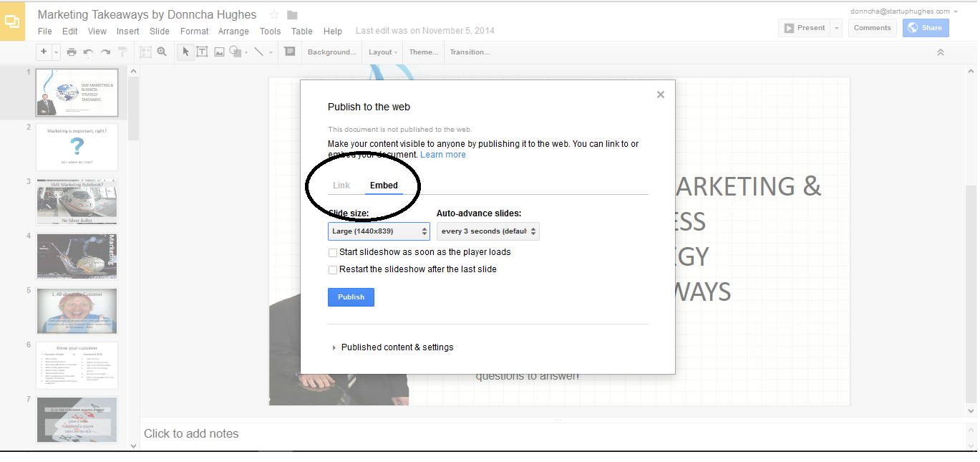Open the Slide size dropdown
Screen dimensions: 980x462
379,231
